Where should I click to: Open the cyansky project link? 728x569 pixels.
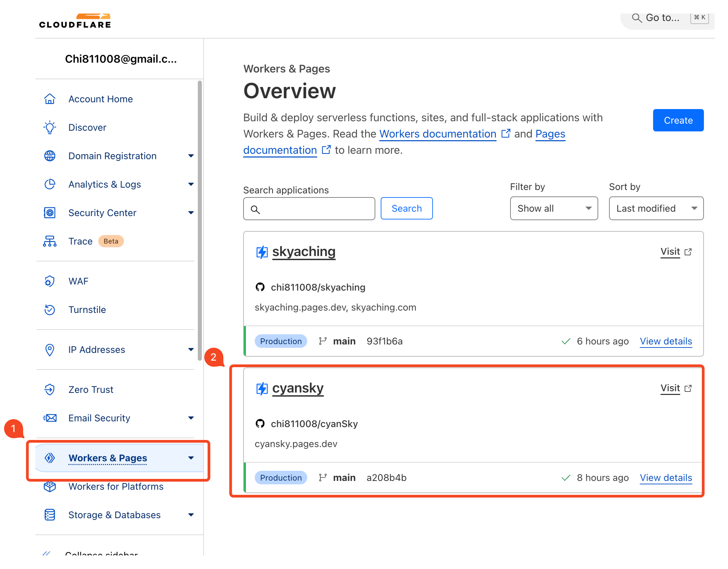pos(298,388)
